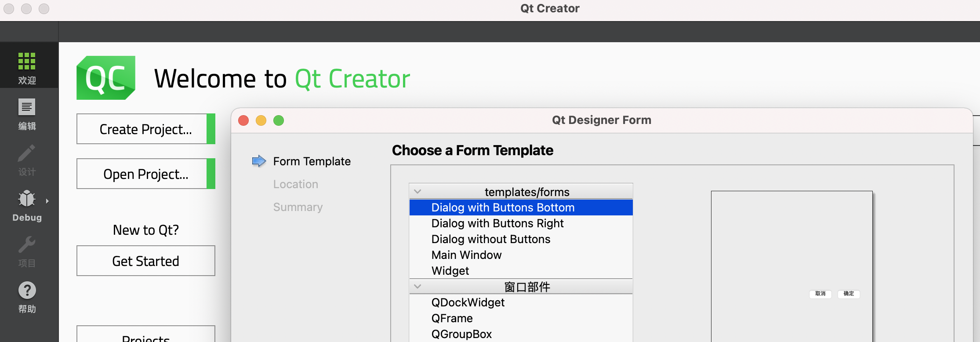The width and height of the screenshot is (980, 342).
Task: Expand the Debug mode submenu arrow
Action: tap(47, 201)
